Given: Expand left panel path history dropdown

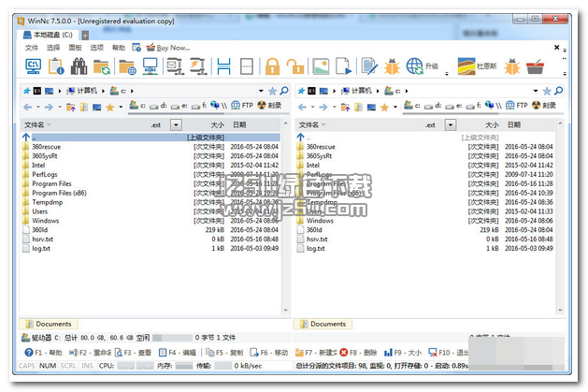Looking at the screenshot, I should coord(261,91).
